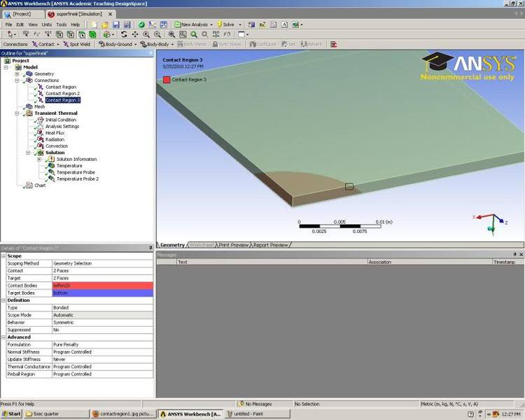Image resolution: width=525 pixels, height=420 pixels.
Task: Click the Label annotation tool icon
Action: pyautogui.click(x=26, y=34)
